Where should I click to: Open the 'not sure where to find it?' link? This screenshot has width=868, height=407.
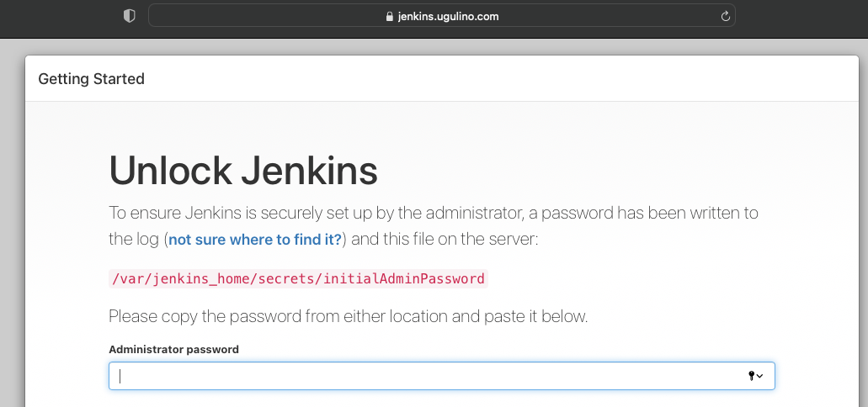[x=255, y=240]
